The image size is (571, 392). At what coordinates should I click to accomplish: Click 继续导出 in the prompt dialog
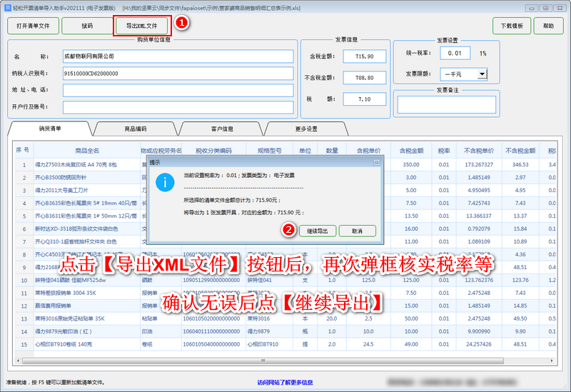tap(317, 231)
